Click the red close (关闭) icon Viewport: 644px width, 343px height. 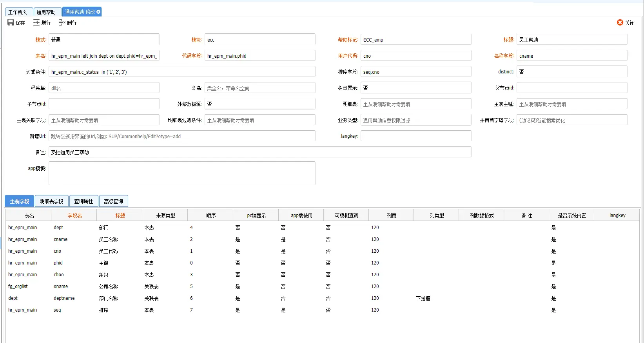[x=620, y=23]
